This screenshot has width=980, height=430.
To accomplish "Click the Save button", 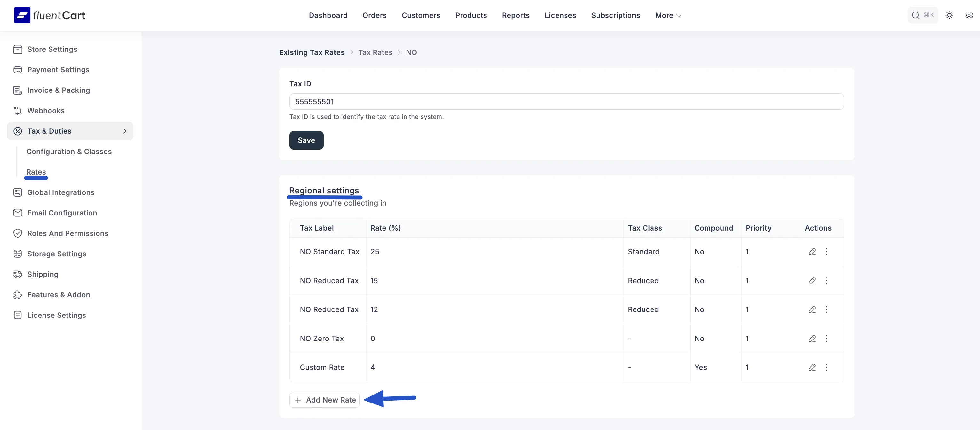I will click(306, 140).
